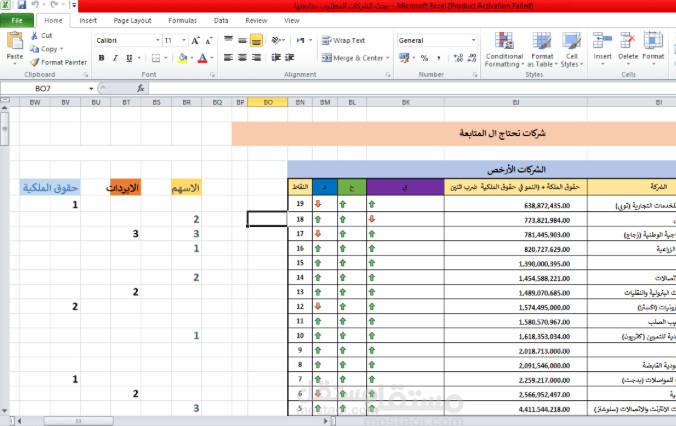Open the Font dialog launcher
The height and width of the screenshot is (426, 676).
(x=213, y=75)
